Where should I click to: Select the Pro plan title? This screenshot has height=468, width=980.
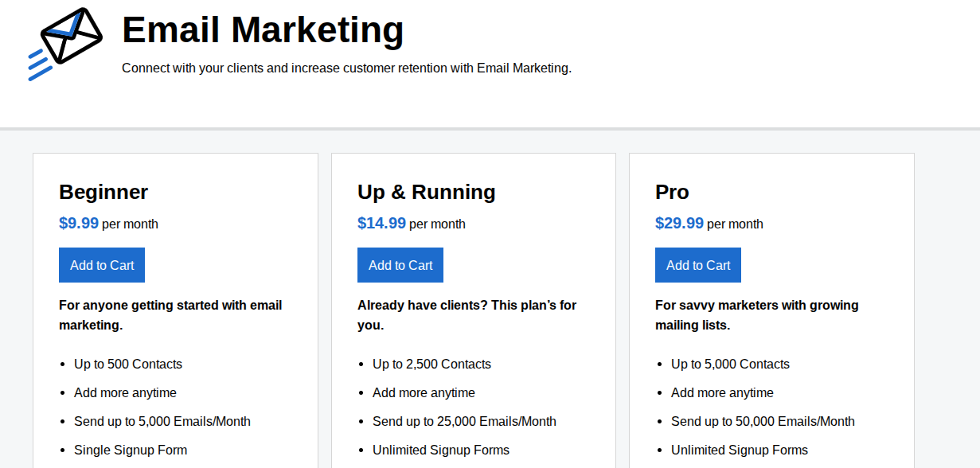tap(671, 192)
